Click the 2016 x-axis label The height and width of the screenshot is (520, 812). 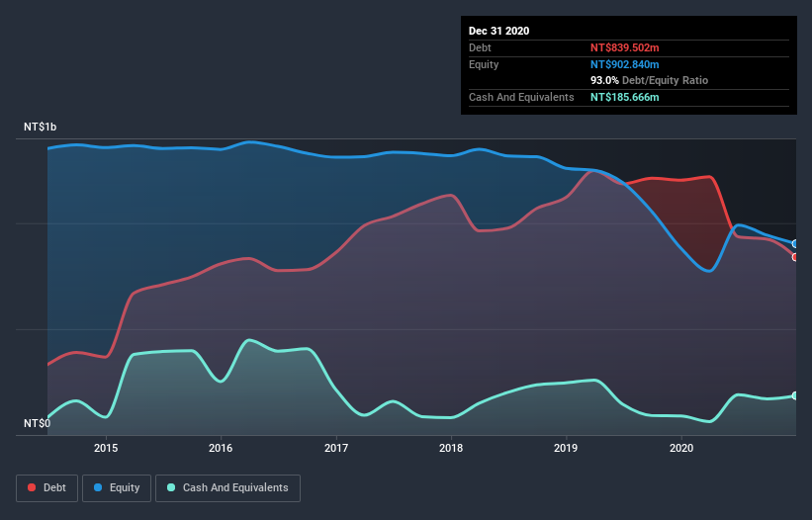[221, 448]
